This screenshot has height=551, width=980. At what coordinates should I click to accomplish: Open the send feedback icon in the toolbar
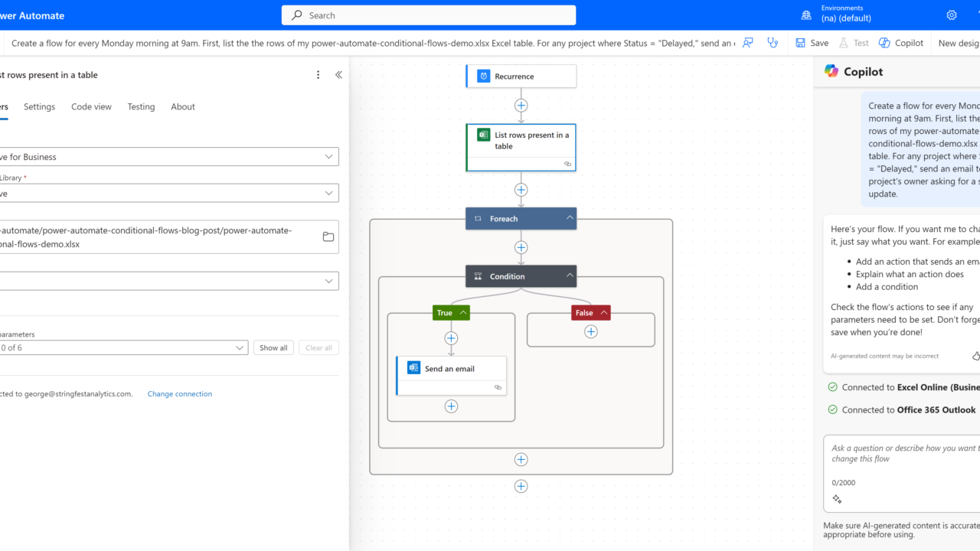tap(748, 43)
